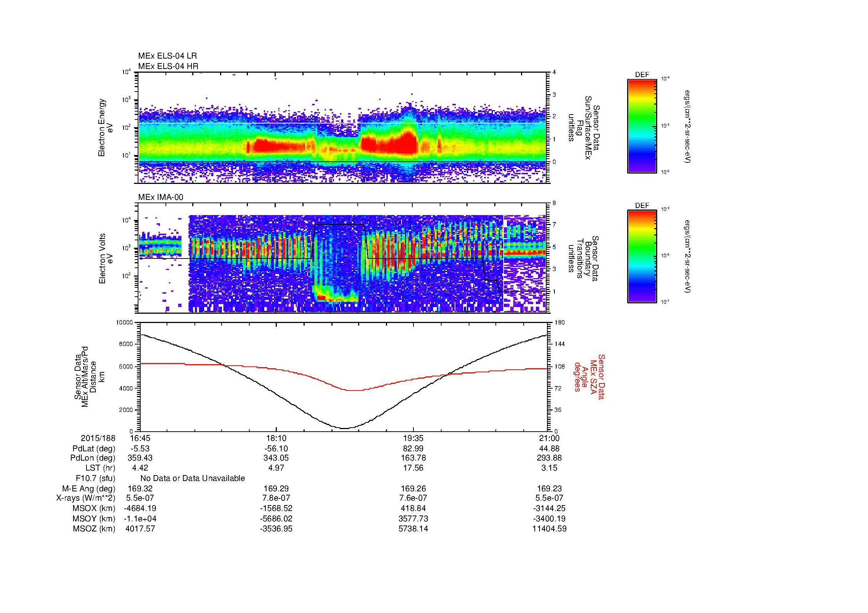
Task: Click 'No Data or Data Unavailable' text
Action: click(193, 478)
